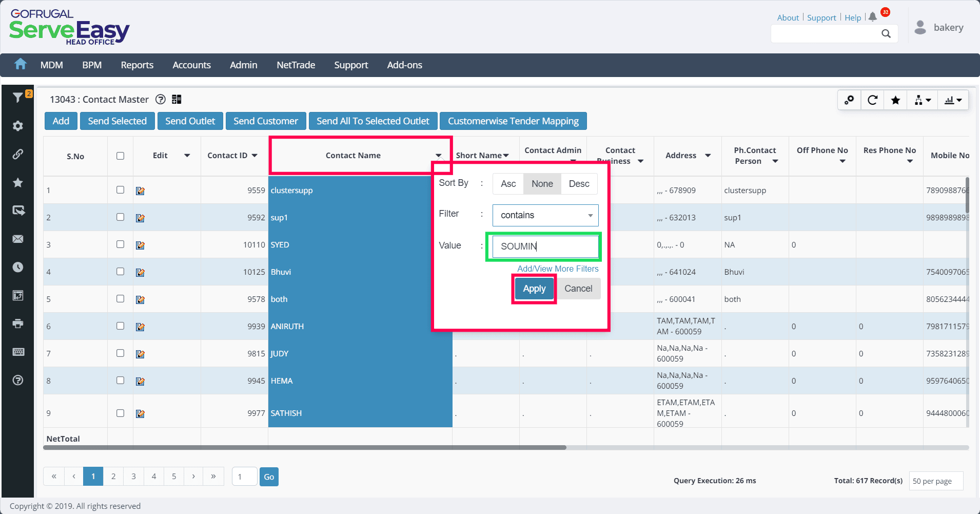
Task: Tick the checkbox for Bhuvi row
Action: [x=120, y=271]
